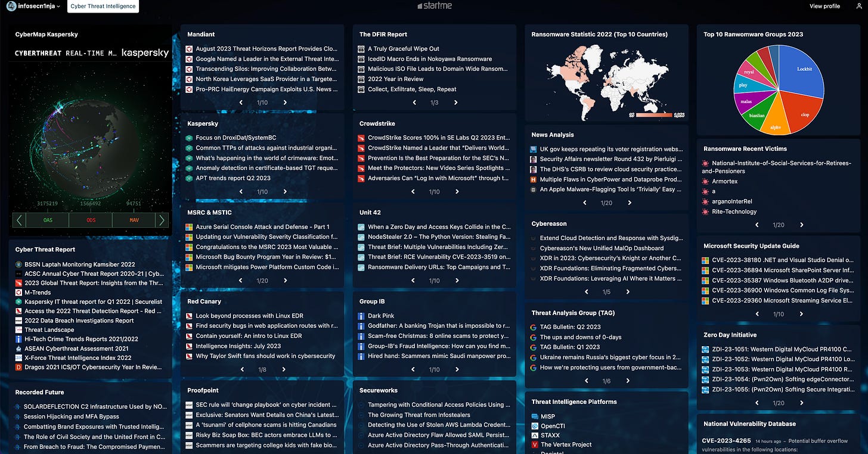Open APT trends report Q2 2023

point(233,178)
